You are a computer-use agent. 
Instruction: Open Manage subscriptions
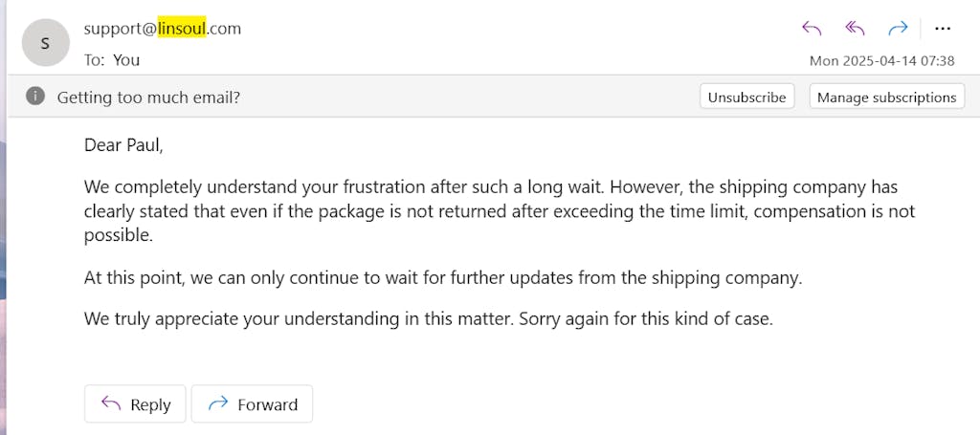(x=886, y=97)
